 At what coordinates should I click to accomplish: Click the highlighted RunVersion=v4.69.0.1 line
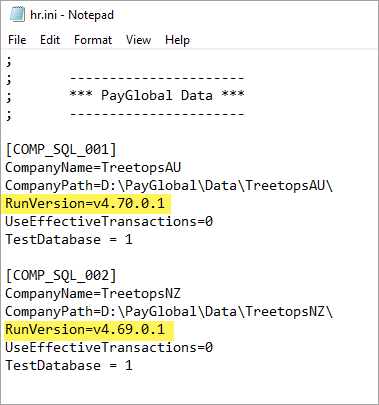(x=85, y=329)
